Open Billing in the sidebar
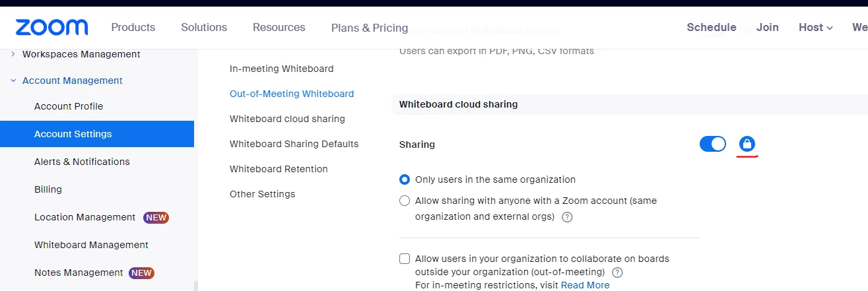 click(48, 189)
